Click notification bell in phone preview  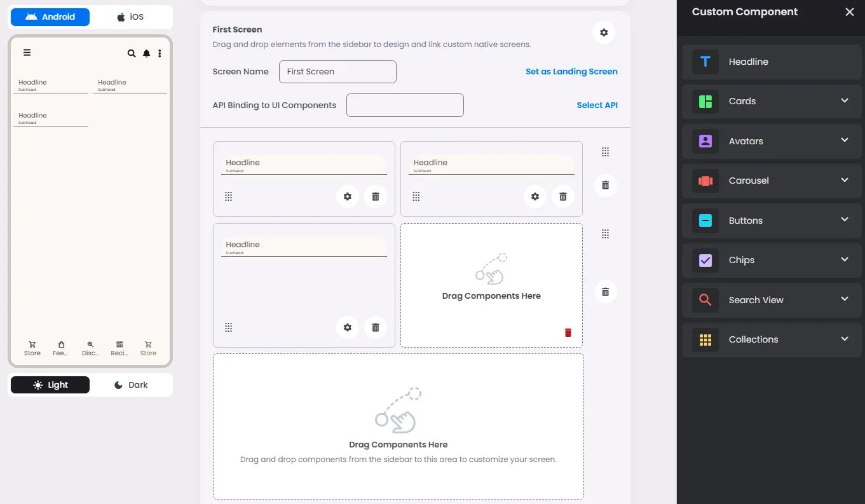tap(146, 53)
